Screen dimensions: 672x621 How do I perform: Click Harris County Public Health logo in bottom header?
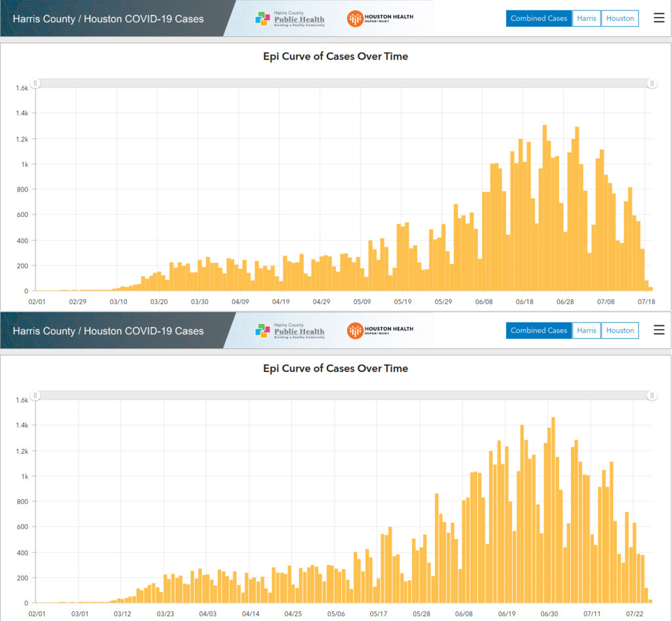pos(290,331)
